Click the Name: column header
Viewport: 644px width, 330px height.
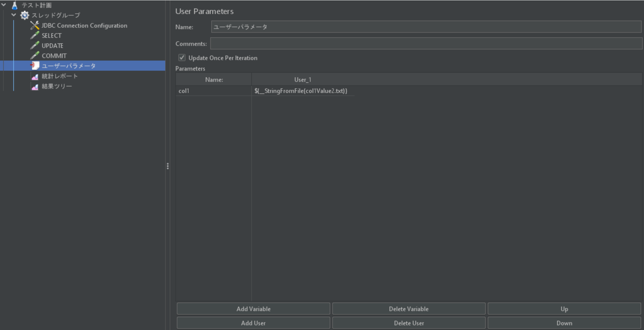tap(214, 80)
